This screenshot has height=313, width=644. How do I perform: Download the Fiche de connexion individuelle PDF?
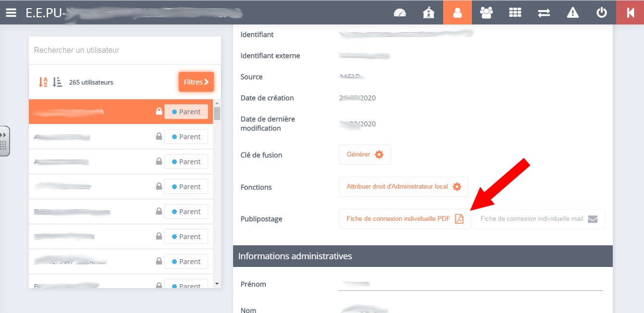(404, 218)
